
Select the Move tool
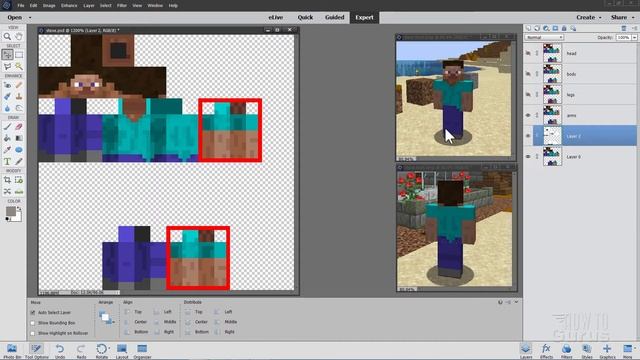pos(7,54)
